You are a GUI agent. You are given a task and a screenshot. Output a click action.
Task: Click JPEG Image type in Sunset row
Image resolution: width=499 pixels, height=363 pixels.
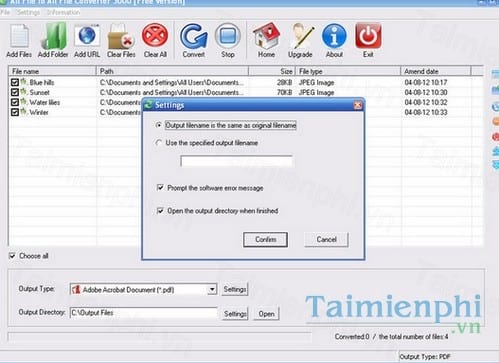(x=316, y=92)
